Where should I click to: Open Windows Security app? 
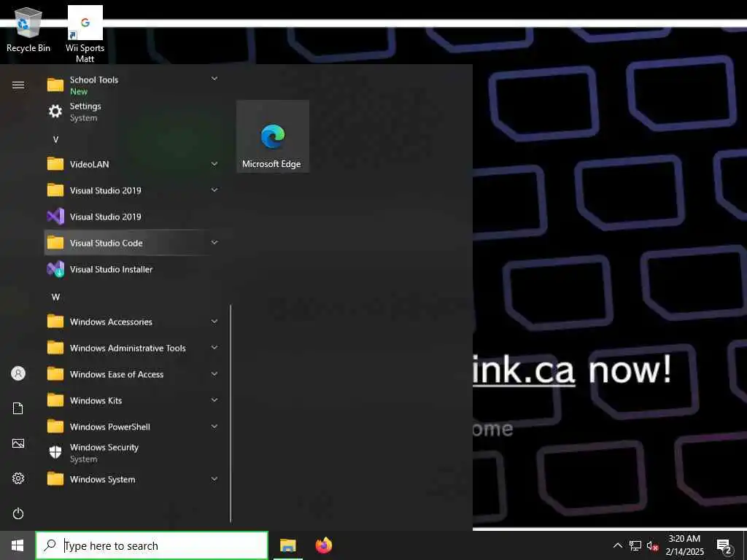click(133, 452)
